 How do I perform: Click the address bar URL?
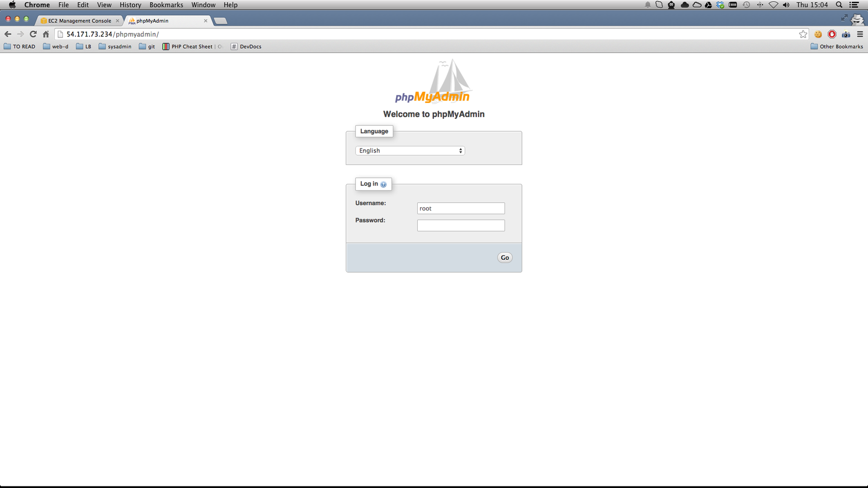(x=112, y=34)
